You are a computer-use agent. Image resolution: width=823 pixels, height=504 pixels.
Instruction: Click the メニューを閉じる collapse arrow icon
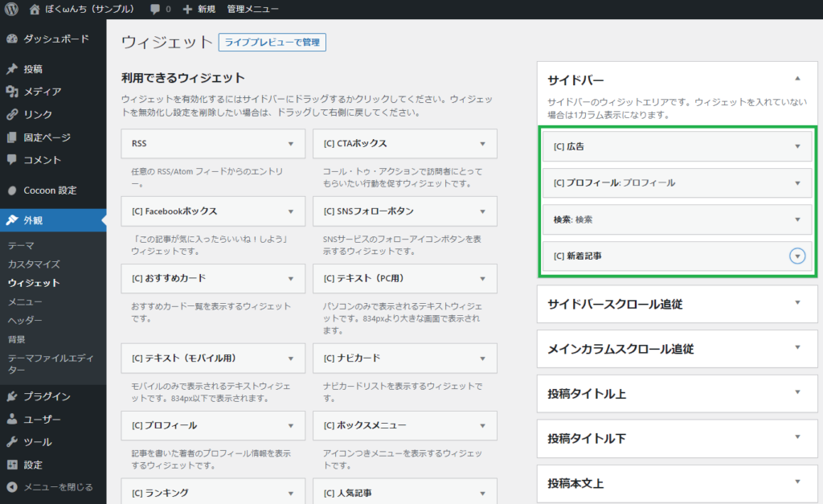(x=12, y=487)
